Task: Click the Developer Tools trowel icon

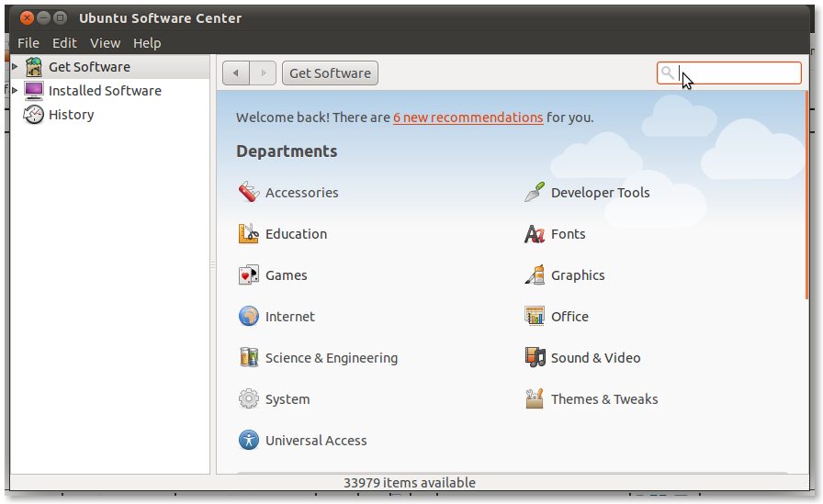Action: (x=535, y=193)
